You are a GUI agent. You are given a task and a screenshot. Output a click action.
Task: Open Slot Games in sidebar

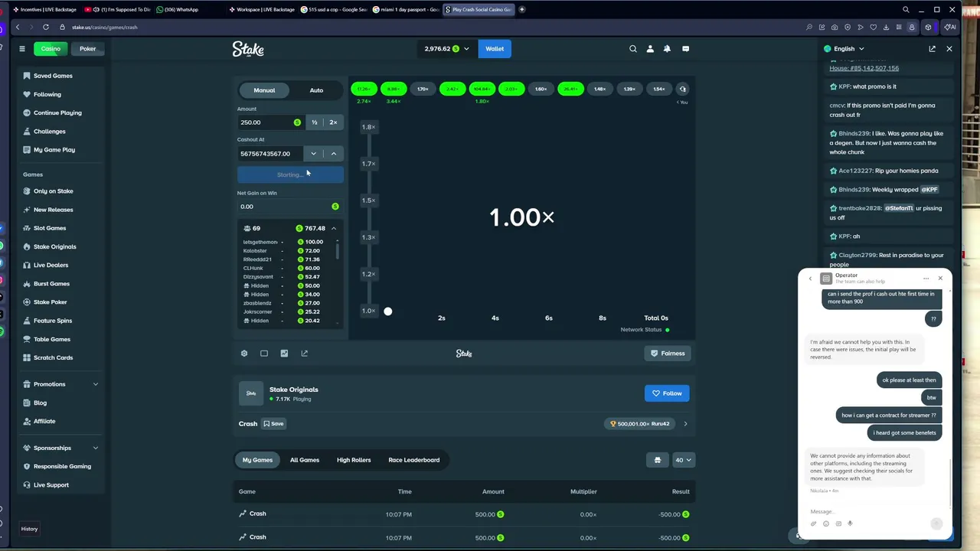50,228
